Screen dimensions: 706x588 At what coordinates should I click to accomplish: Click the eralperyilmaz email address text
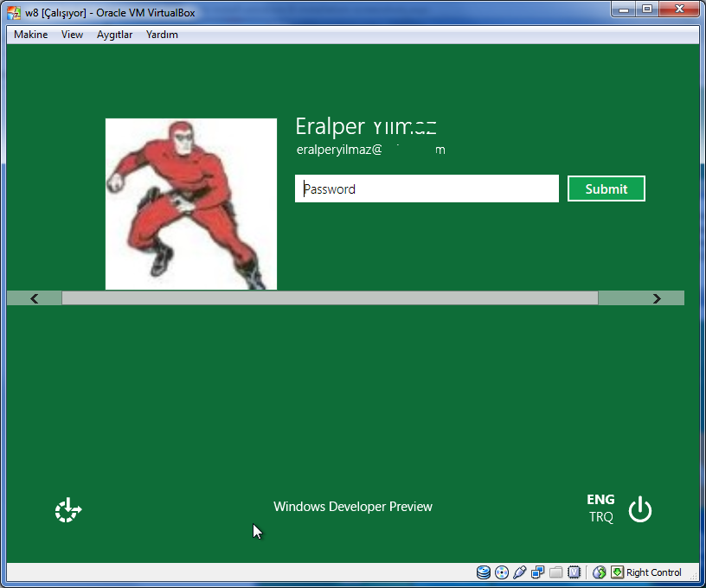(x=370, y=150)
